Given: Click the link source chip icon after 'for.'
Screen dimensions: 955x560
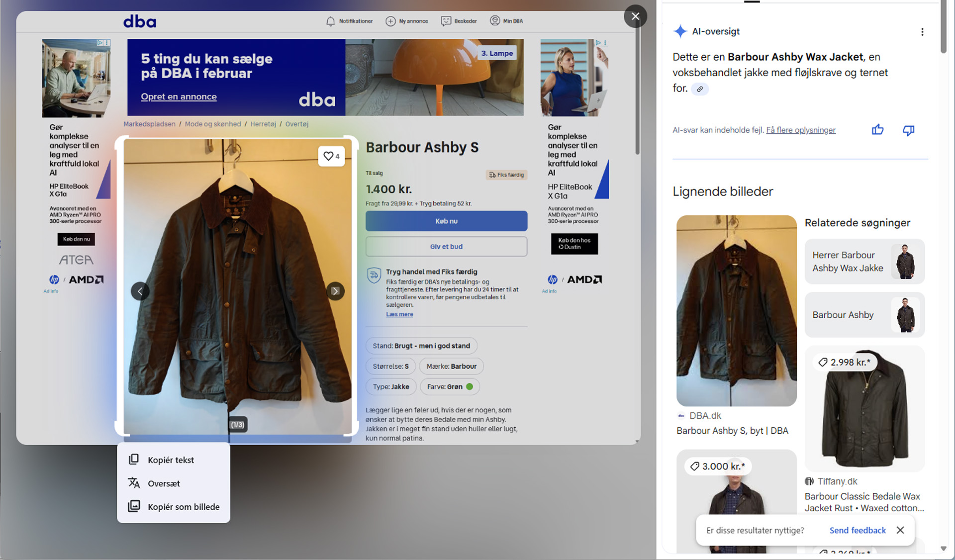Looking at the screenshot, I should (700, 89).
